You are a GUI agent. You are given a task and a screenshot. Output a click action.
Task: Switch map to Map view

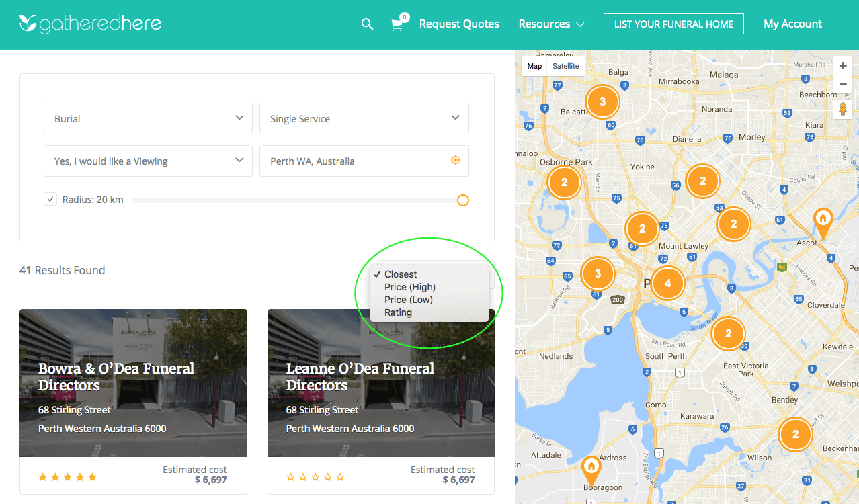534,66
